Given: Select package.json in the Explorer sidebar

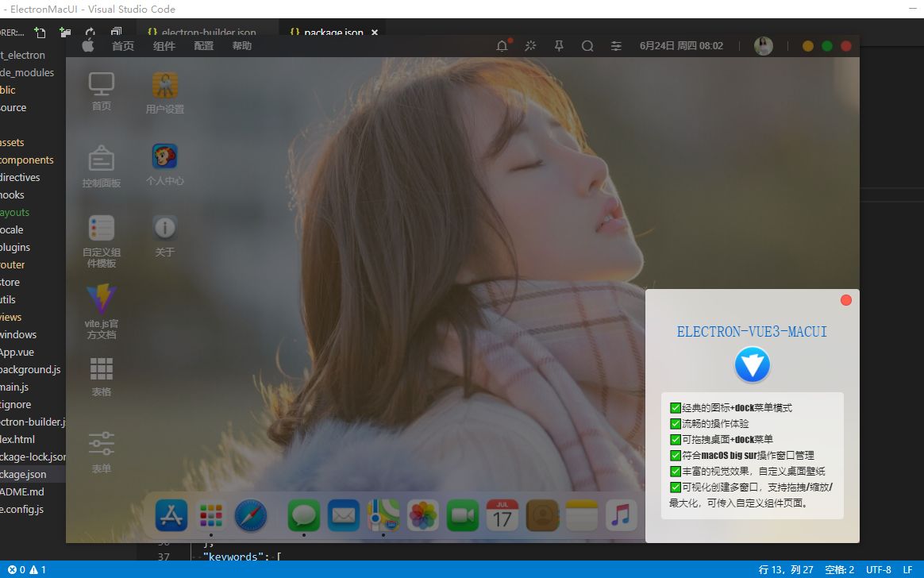Looking at the screenshot, I should pyautogui.click(x=22, y=474).
